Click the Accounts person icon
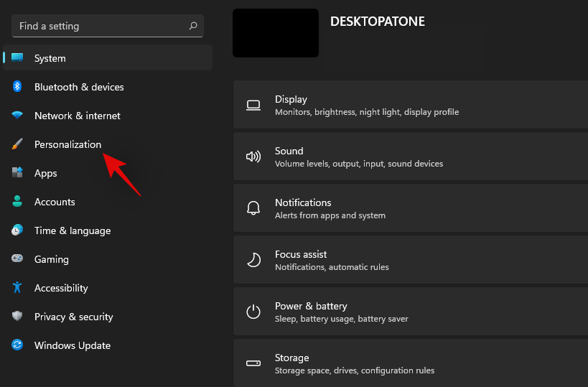 [17, 202]
